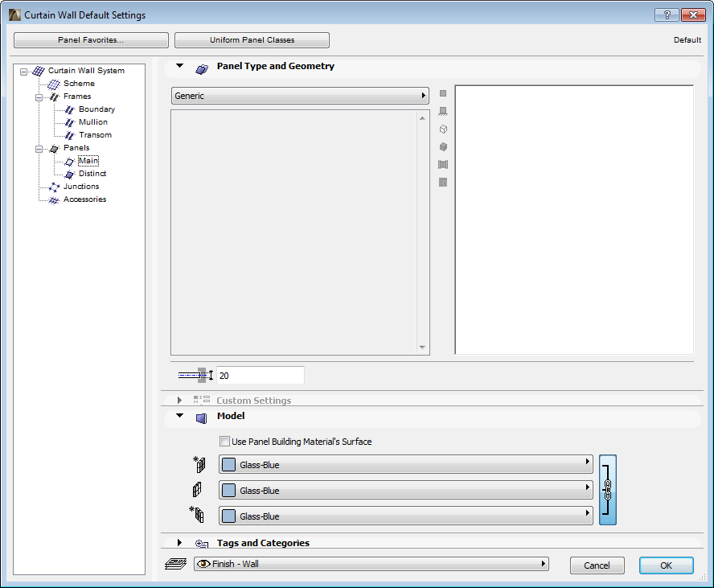
Task: Click the edge surface Glass-Blue color swatch
Action: coord(228,490)
